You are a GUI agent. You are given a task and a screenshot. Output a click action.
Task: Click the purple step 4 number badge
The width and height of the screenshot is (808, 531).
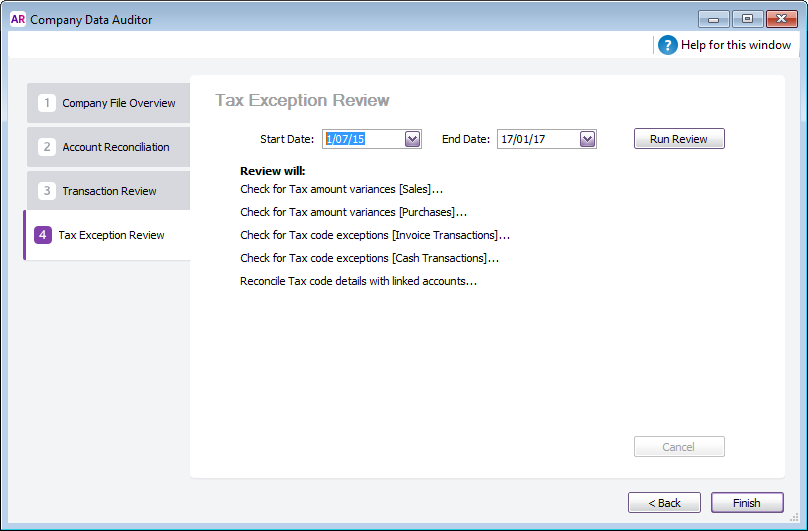(x=42, y=235)
